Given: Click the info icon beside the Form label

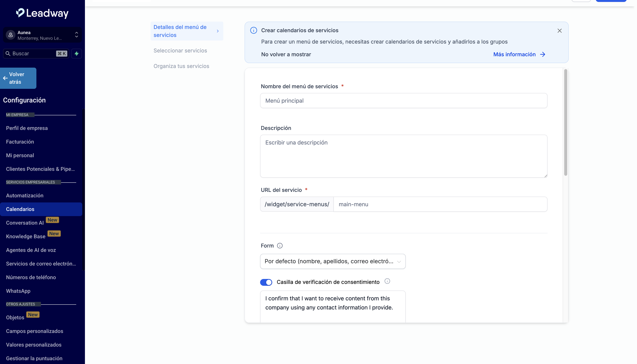Looking at the screenshot, I should [x=280, y=246].
